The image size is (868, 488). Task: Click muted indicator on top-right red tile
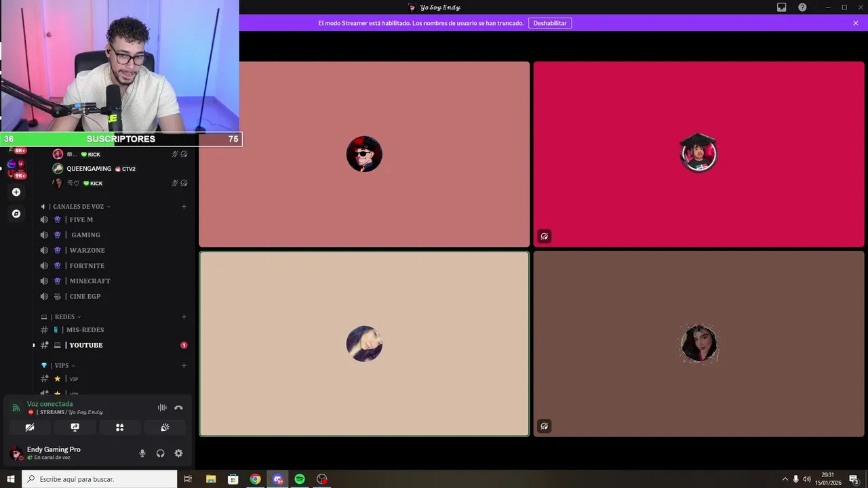pos(544,237)
